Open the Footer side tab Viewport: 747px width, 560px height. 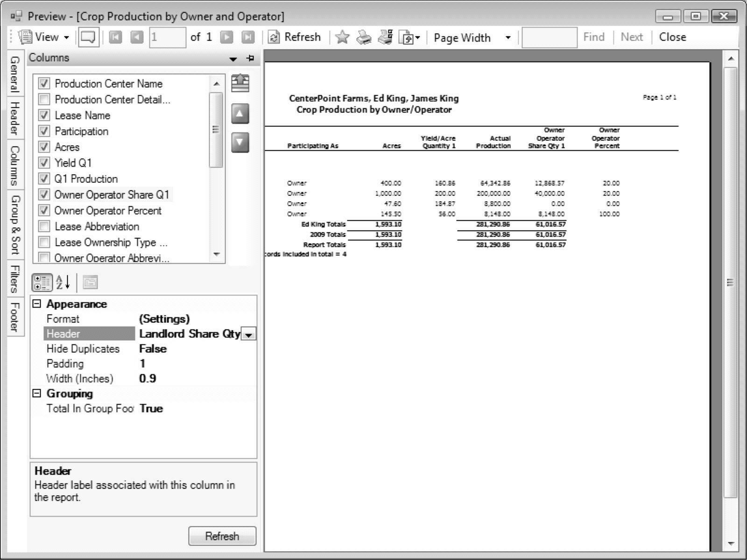click(15, 317)
